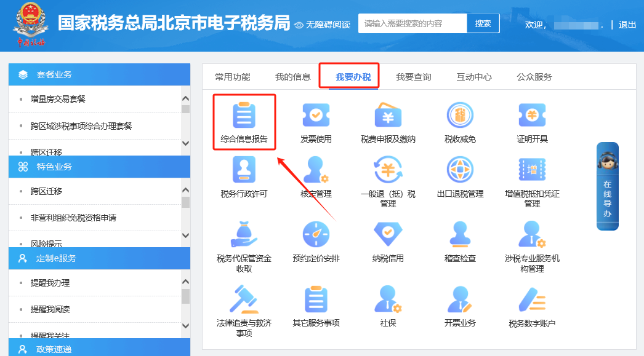644x356 pixels.
Task: Open 提醒我办理 link
Action: [50, 283]
